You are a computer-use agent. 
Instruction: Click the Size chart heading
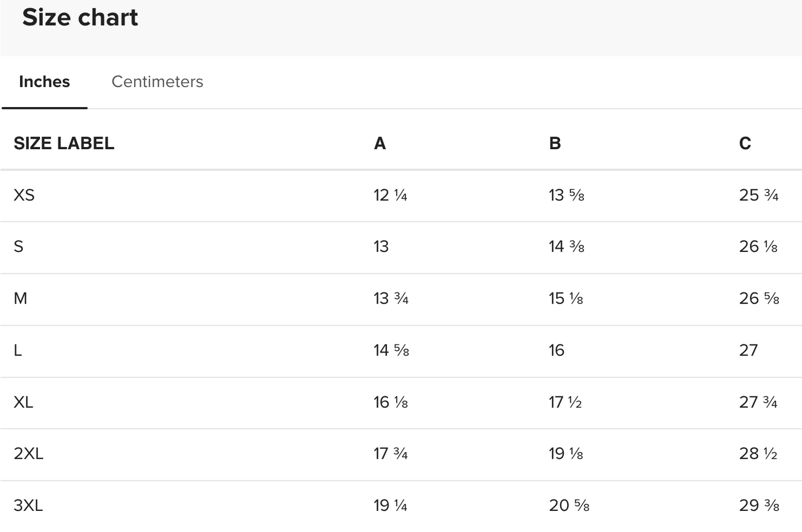[80, 17]
